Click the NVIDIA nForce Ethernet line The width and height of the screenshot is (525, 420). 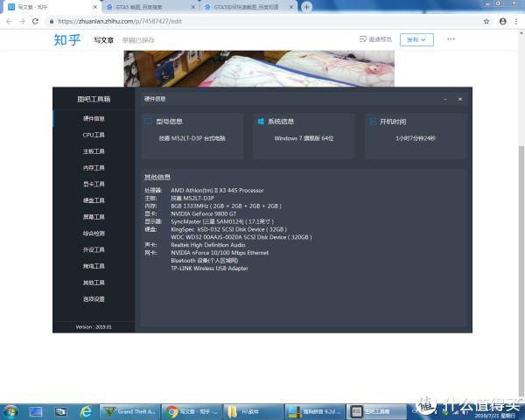click(220, 253)
